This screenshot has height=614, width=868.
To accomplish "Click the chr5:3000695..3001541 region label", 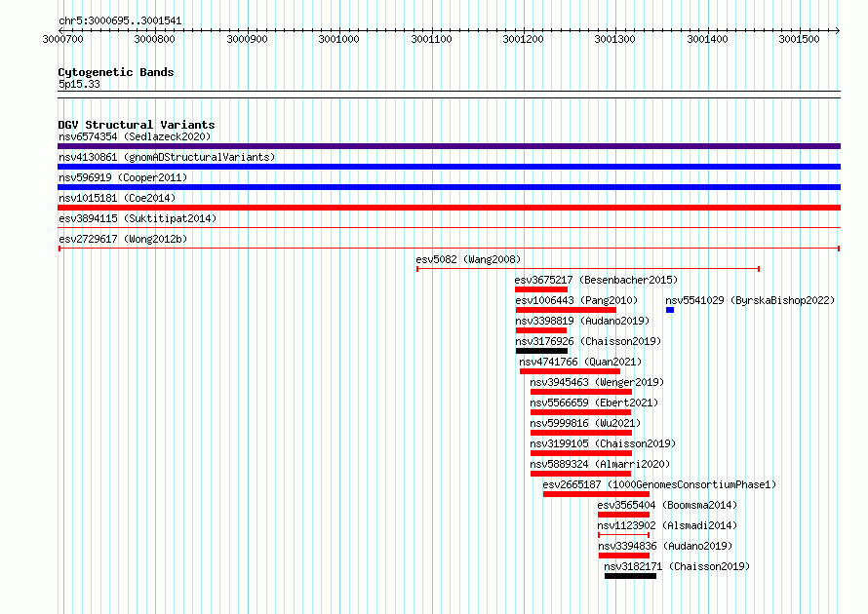I will pyautogui.click(x=120, y=20).
